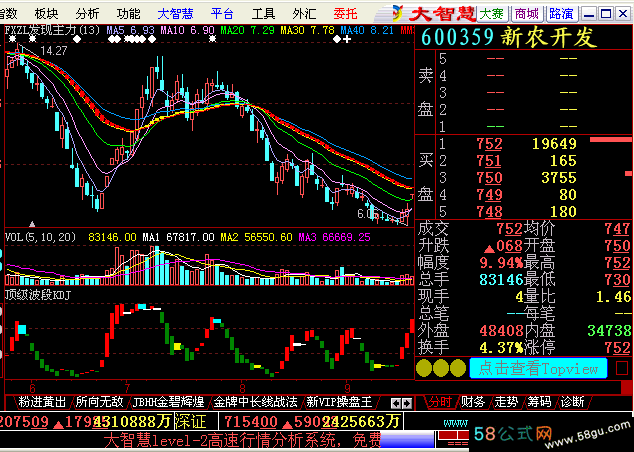Image resolution: width=634 pixels, height=452 pixels.
Task: Switch to the 粉进黄出 indicator tab
Action: point(42,402)
